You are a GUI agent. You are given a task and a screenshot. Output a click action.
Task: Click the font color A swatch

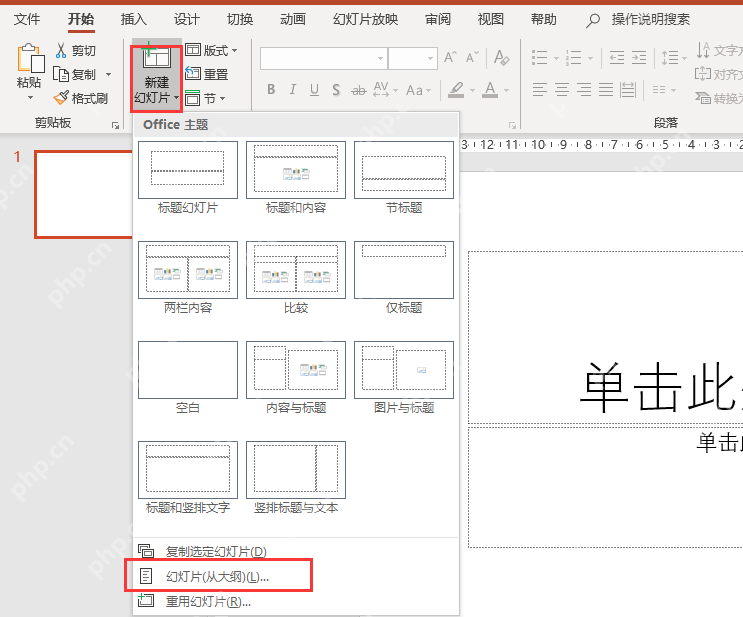pyautogui.click(x=490, y=90)
